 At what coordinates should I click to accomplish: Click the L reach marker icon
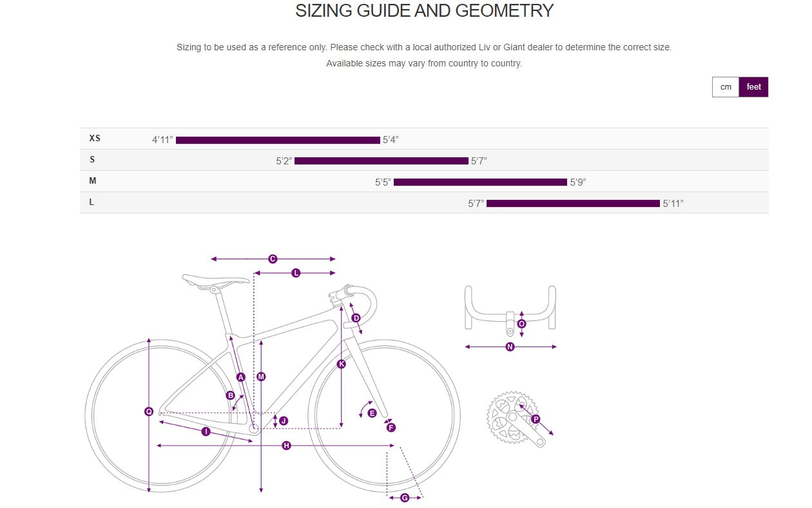(296, 273)
